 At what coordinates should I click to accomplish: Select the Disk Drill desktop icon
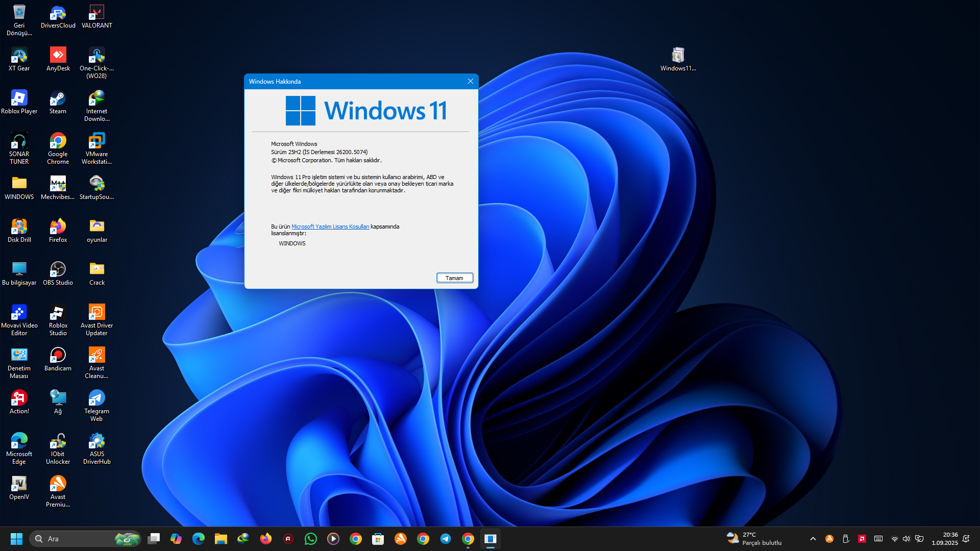click(19, 231)
